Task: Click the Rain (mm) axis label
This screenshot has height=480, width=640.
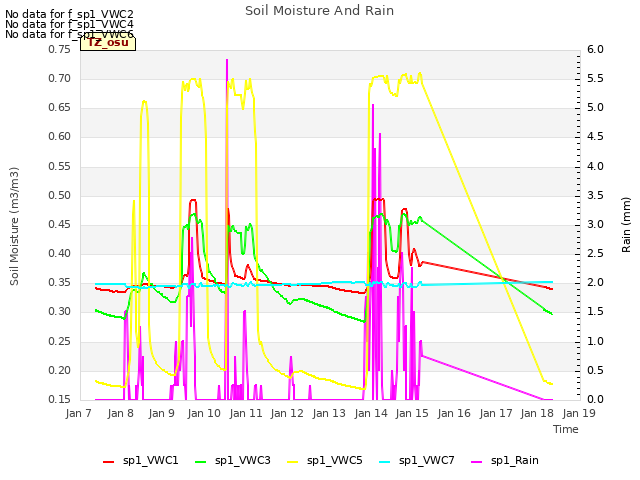Action: click(626, 225)
